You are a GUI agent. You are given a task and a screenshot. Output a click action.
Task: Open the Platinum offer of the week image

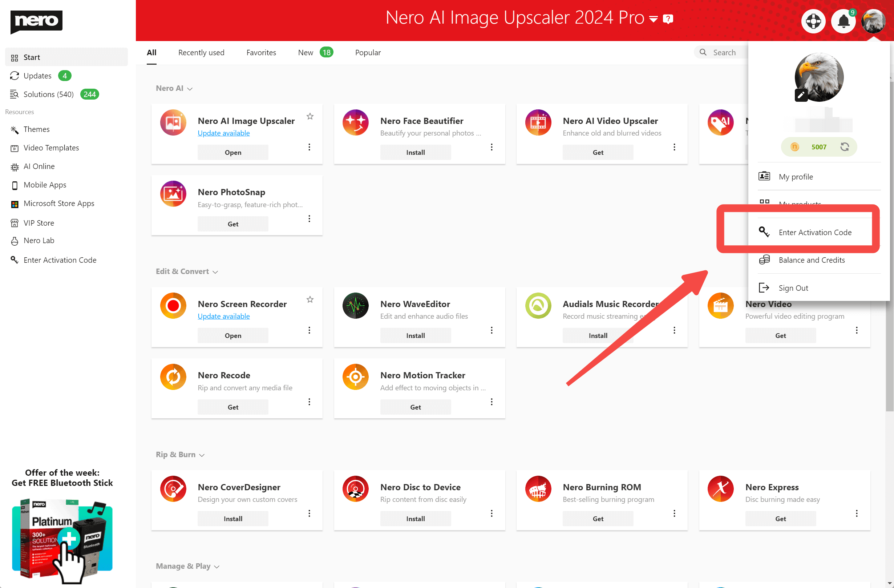pyautogui.click(x=62, y=539)
